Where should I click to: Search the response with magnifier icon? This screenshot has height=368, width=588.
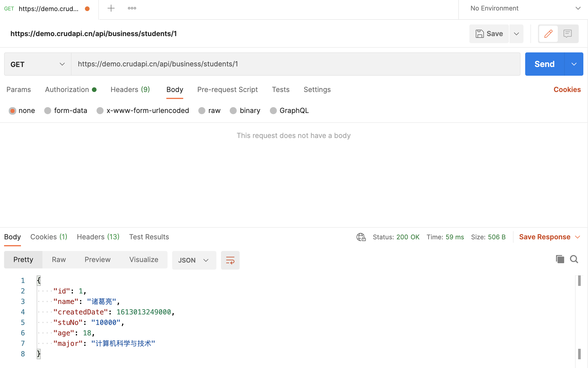574,259
